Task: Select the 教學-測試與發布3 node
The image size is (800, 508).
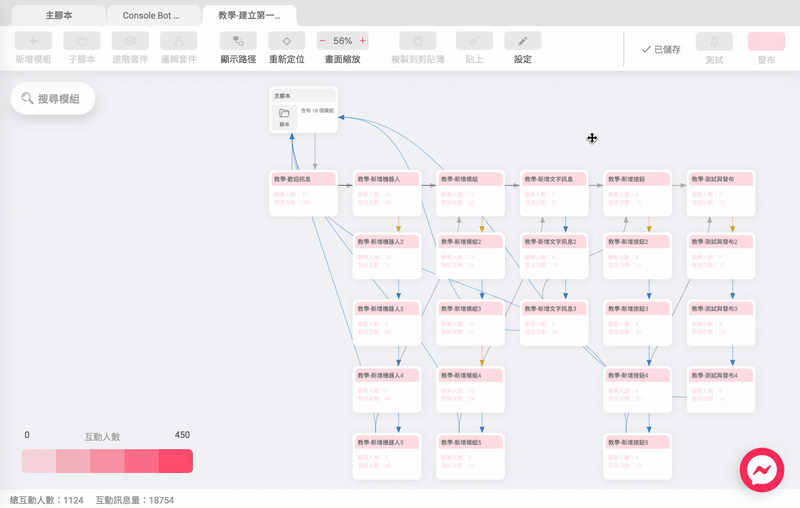Action: (721, 323)
